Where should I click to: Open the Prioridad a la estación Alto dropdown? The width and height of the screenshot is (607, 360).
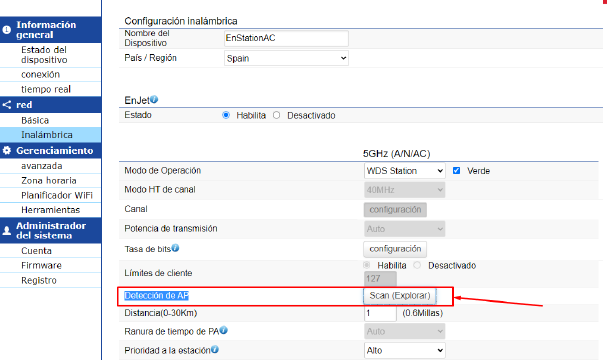click(x=405, y=350)
